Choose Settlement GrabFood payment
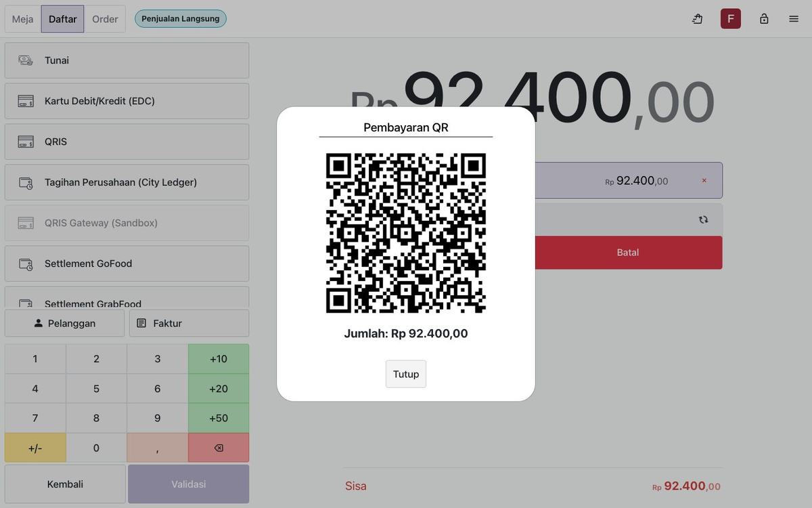 coord(127,297)
